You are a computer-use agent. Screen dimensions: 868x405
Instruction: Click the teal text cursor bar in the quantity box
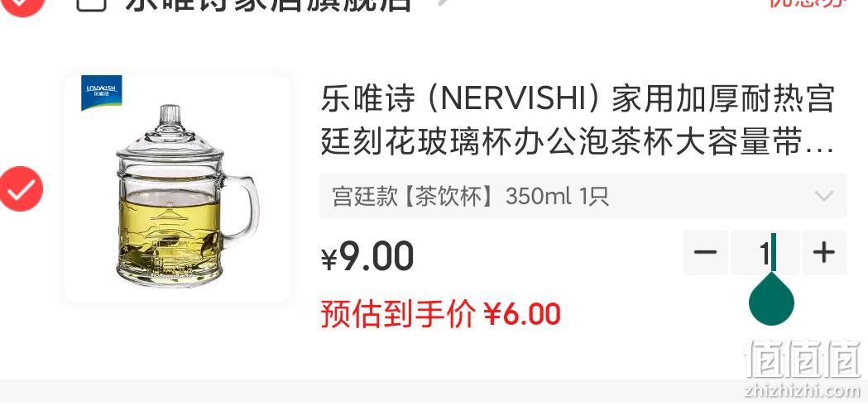[774, 252]
